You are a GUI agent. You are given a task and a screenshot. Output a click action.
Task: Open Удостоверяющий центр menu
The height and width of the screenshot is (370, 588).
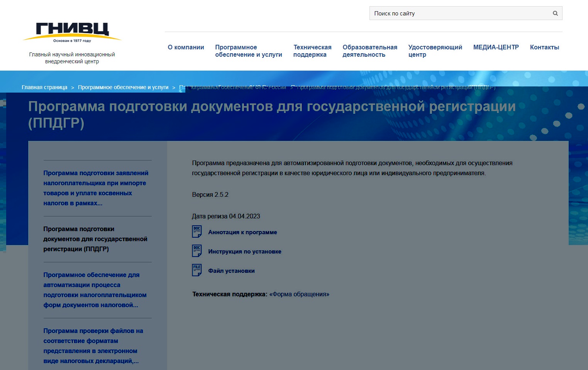click(435, 51)
